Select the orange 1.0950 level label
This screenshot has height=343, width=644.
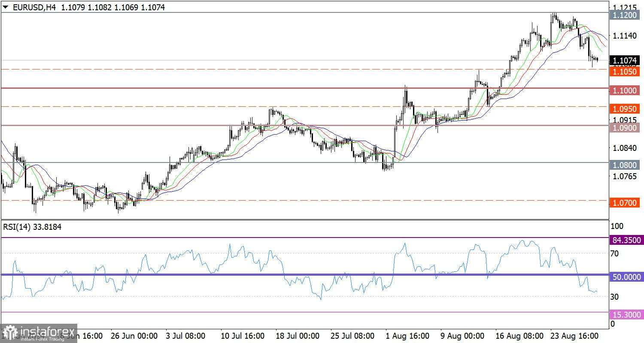pyautogui.click(x=626, y=109)
